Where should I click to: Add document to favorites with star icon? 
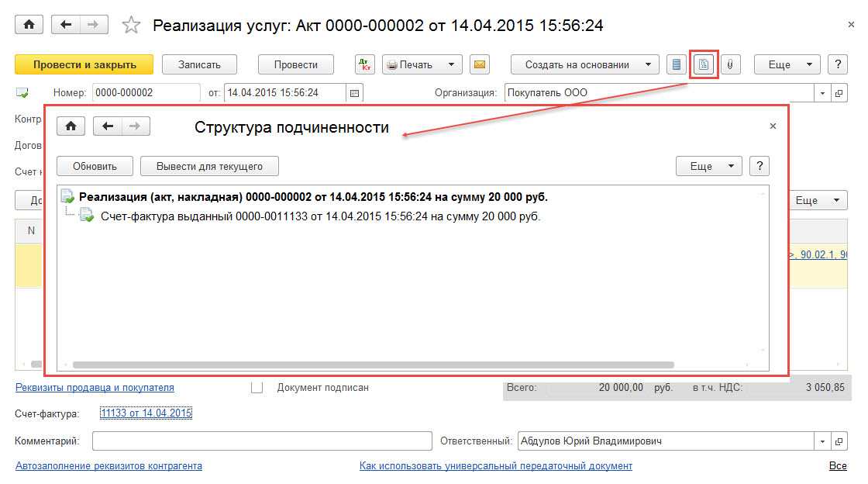132,26
